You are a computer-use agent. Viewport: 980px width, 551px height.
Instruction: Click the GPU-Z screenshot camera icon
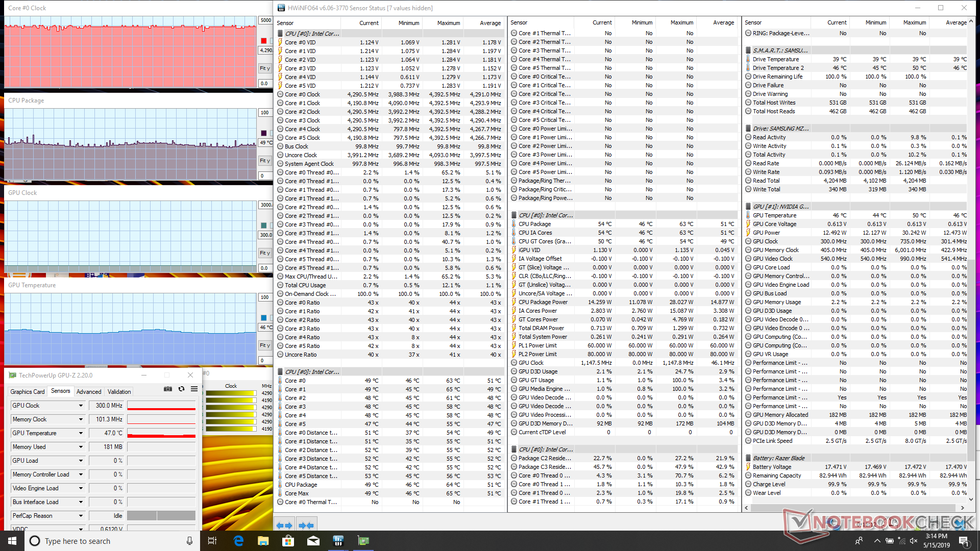[167, 389]
